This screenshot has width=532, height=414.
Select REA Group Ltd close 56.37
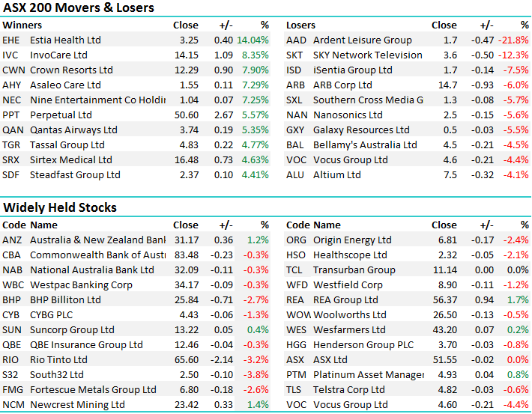pos(444,299)
